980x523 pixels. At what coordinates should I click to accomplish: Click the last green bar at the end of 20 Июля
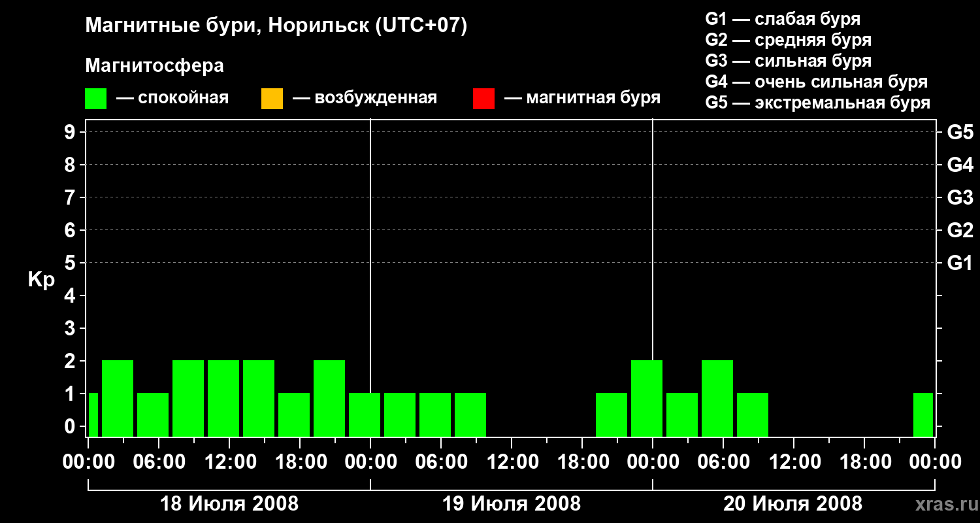(x=923, y=414)
